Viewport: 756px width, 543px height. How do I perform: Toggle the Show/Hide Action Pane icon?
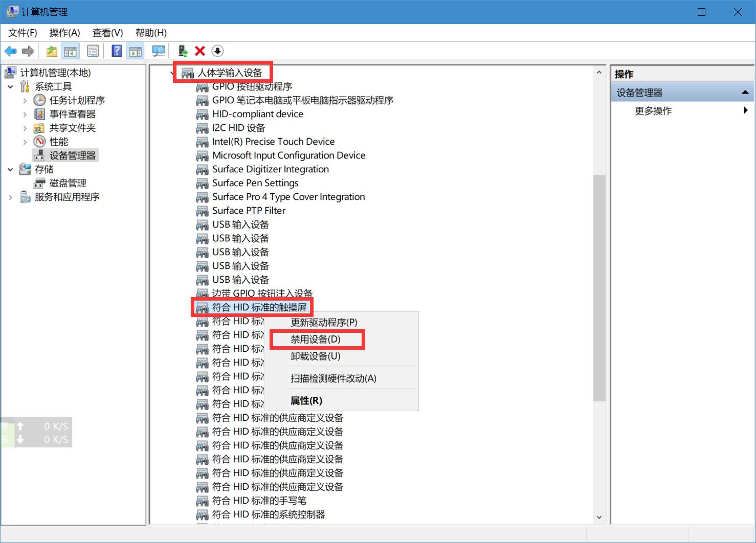(136, 51)
